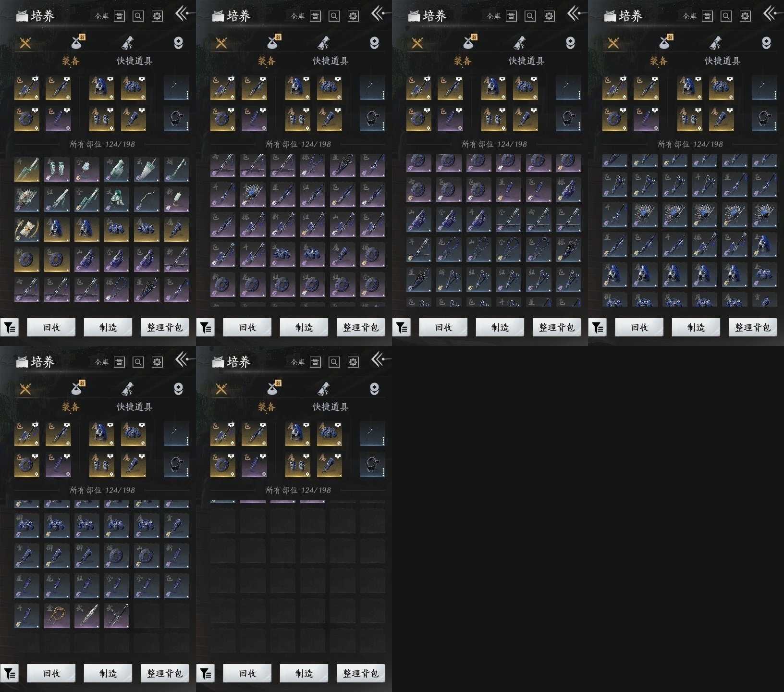Select the crossed swords category in the empty-grid bottom panel
The height and width of the screenshot is (692, 784).
[x=221, y=389]
